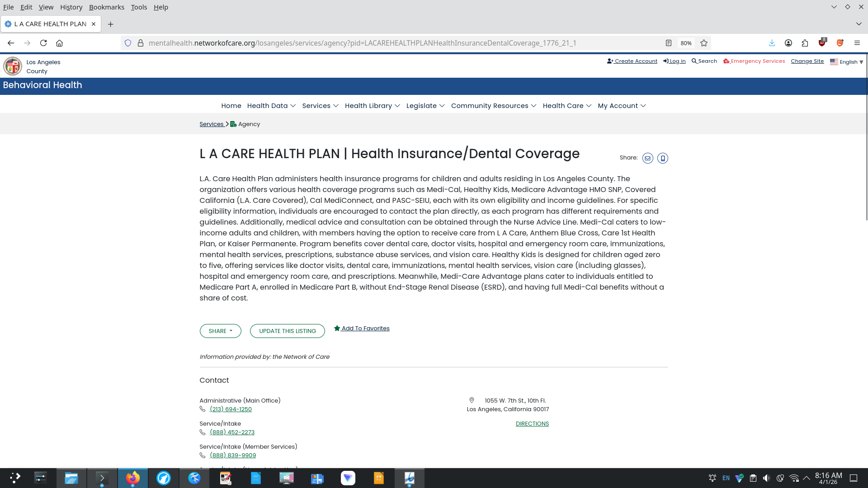868x488 pixels.
Task: Open Firefox hamburger application menu
Action: (857, 43)
